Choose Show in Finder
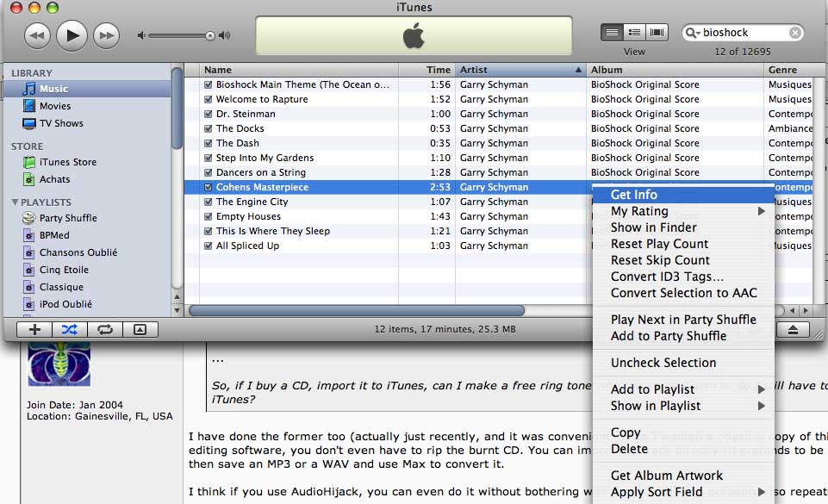The height and width of the screenshot is (504, 828). pyautogui.click(x=683, y=227)
